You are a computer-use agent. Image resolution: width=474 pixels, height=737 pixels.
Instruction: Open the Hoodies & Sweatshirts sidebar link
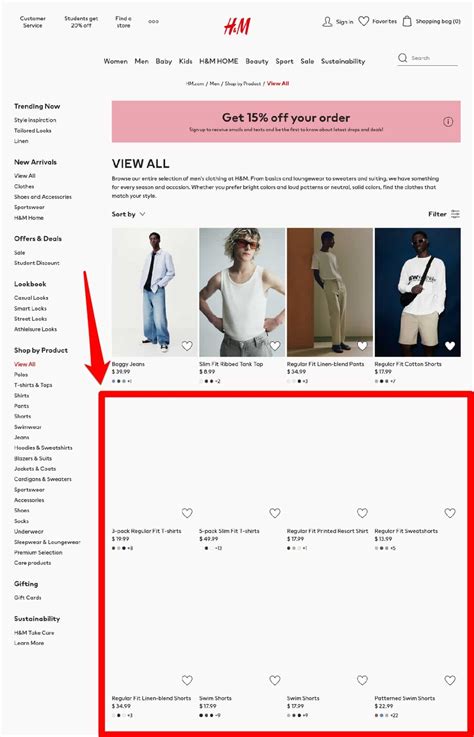(43, 448)
